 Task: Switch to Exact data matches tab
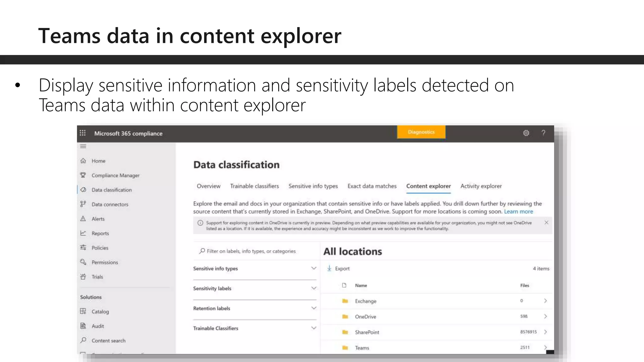pyautogui.click(x=372, y=186)
